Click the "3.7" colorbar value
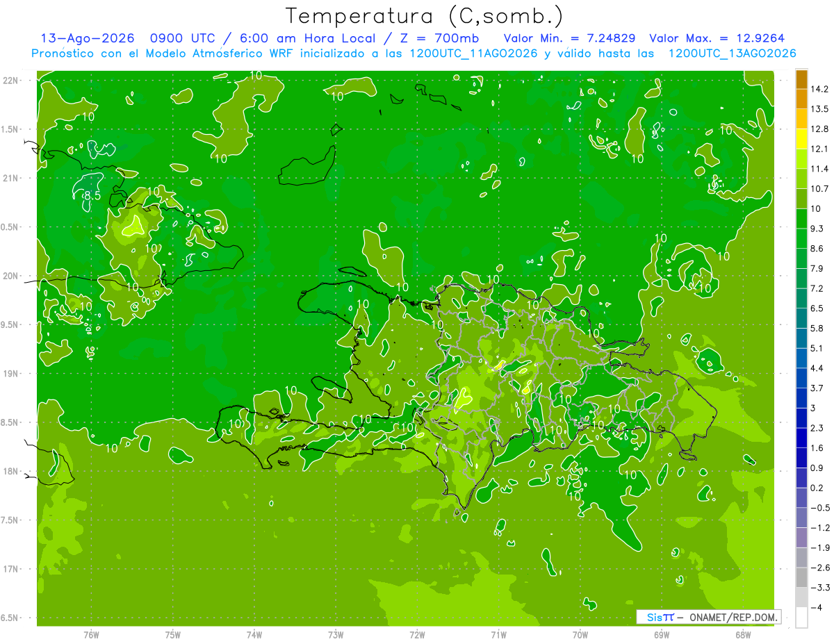This screenshot has height=644, width=834. click(817, 388)
